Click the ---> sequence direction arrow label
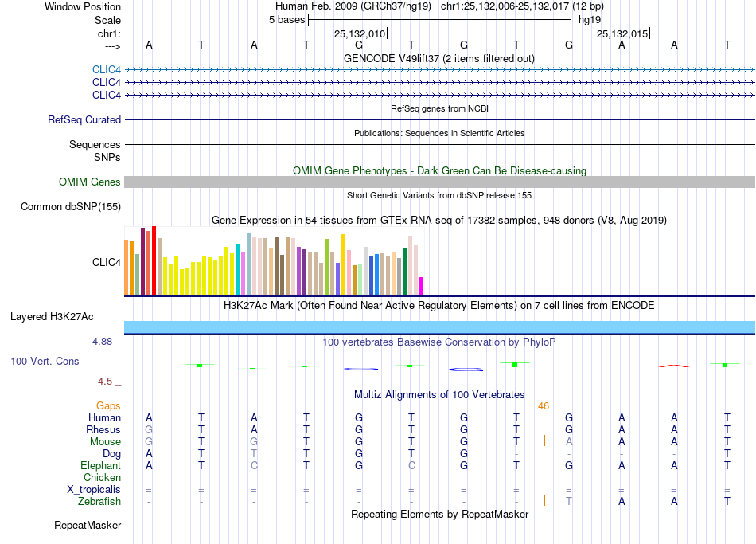 point(112,46)
